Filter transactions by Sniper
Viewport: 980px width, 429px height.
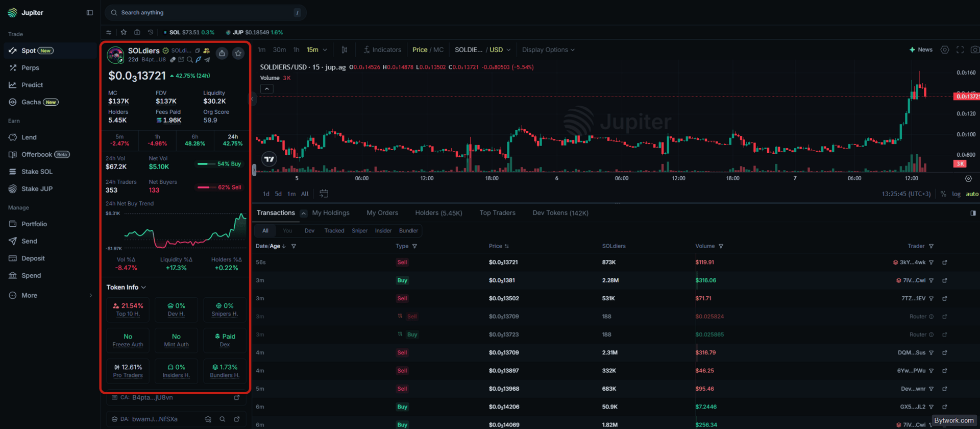[359, 231]
